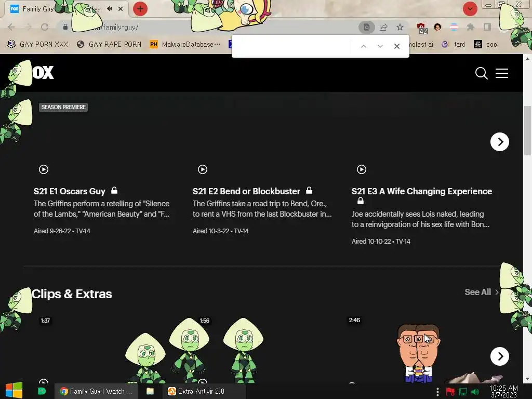Show hidden tray icons via three dots
532x399 pixels.
(437, 392)
